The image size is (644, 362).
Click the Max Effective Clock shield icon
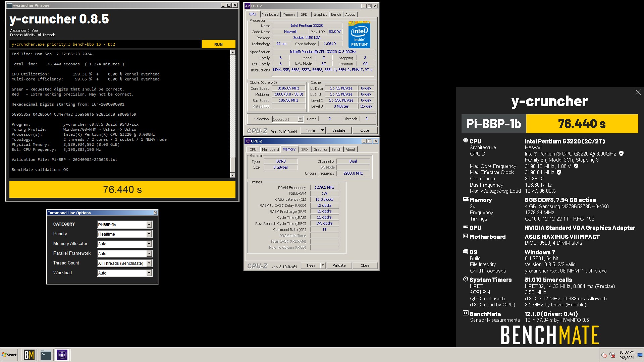(x=559, y=172)
